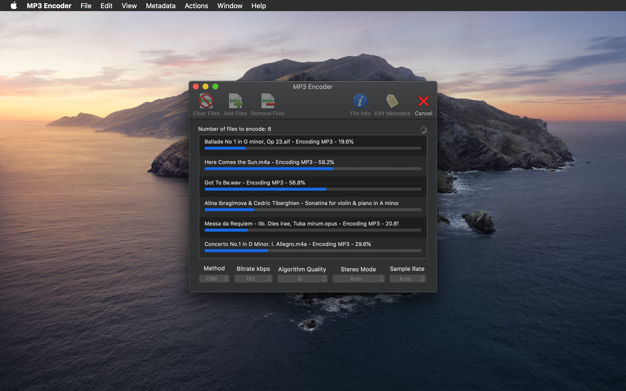Expand the Algorithm Quality dropdown
Screen dimensions: 626x391
tap(302, 279)
